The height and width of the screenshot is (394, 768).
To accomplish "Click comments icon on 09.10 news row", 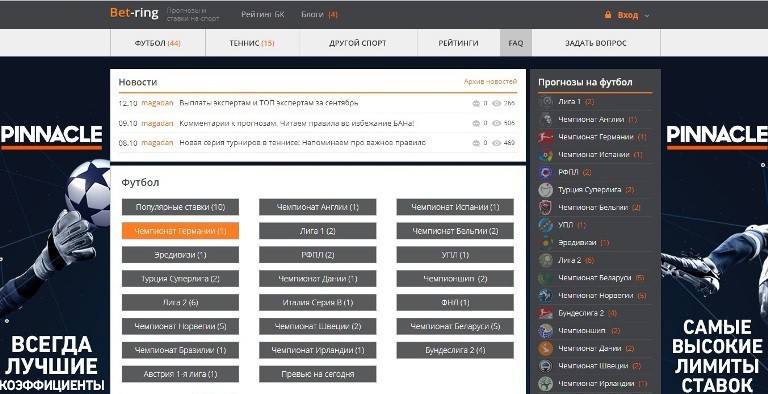I will (x=476, y=123).
